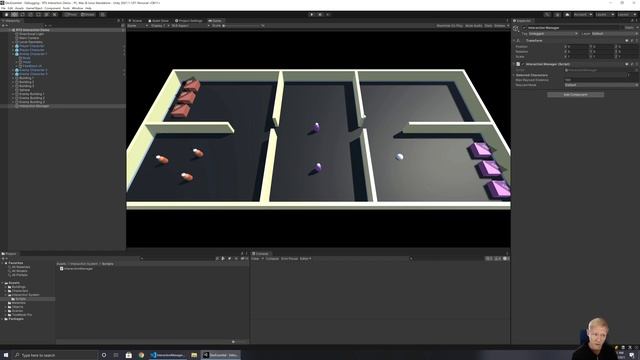Select the Hand tool in the toolbar
The height and width of the screenshot is (360, 640).
click(6, 14)
